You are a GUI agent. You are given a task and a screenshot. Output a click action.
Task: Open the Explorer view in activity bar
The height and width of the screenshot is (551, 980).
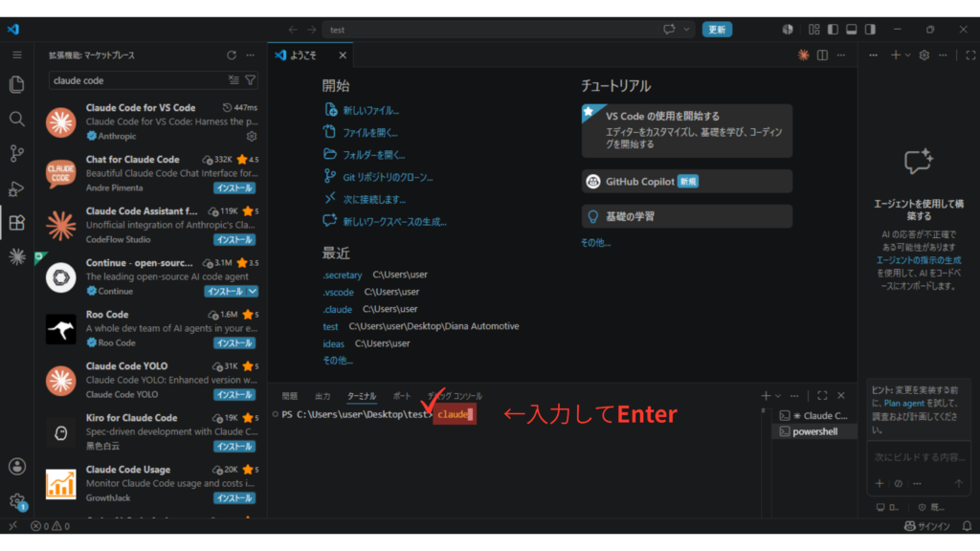pyautogui.click(x=17, y=84)
